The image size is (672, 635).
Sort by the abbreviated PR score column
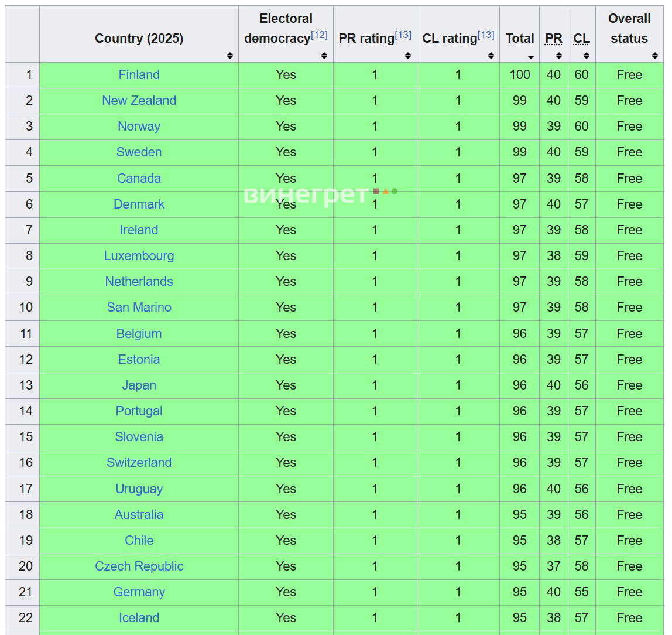tap(558, 56)
